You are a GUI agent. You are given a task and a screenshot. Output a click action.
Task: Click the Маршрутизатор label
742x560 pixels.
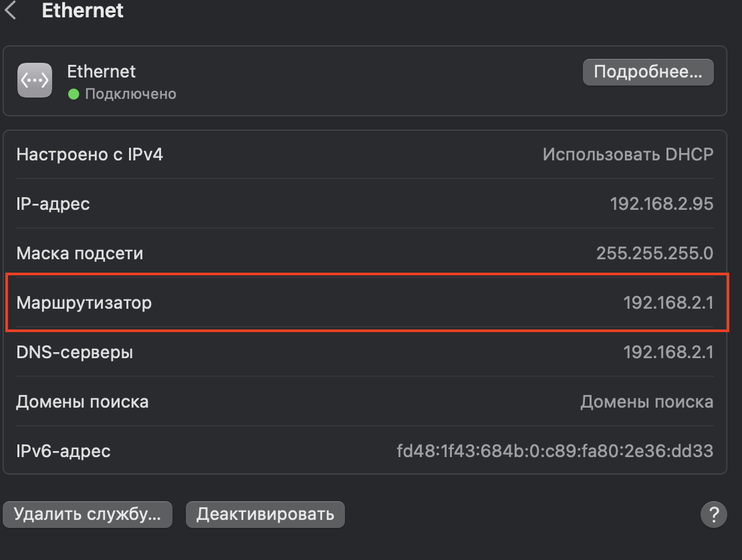click(84, 303)
